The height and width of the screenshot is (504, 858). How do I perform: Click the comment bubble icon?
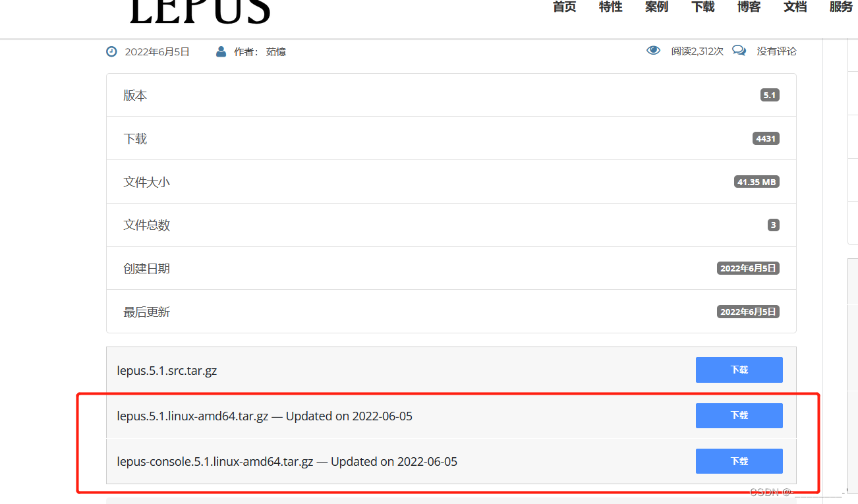tap(739, 50)
